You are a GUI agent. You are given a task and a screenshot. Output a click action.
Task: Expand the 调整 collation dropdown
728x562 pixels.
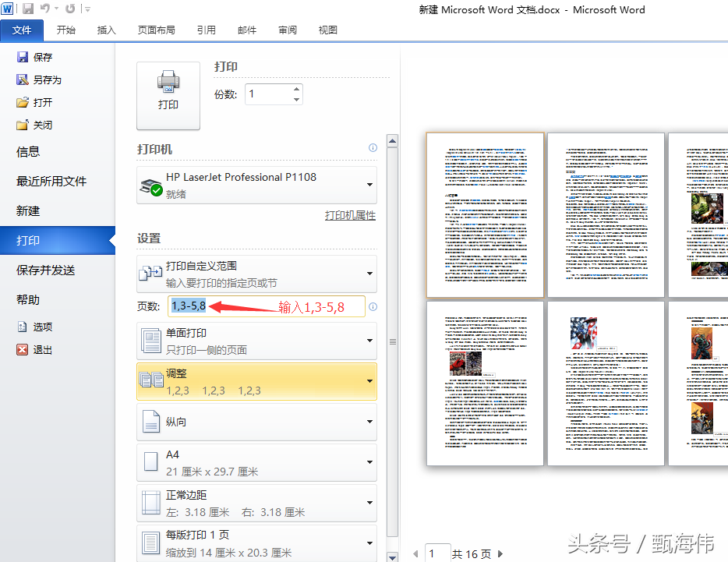click(256, 381)
